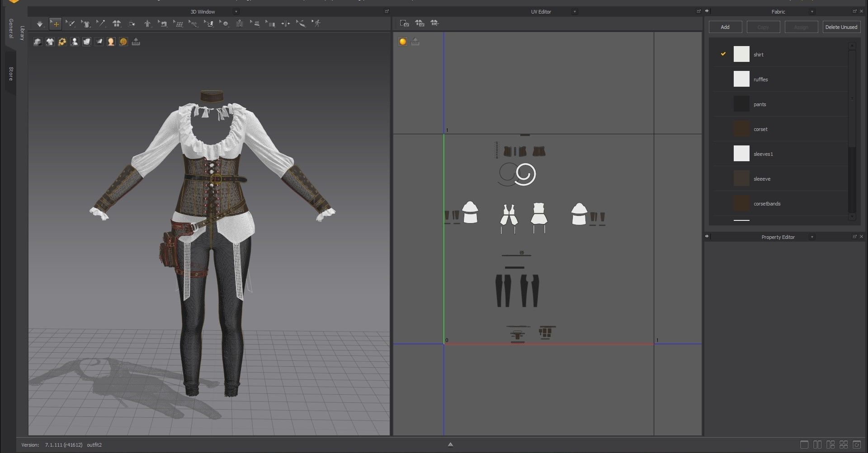Click the Fabric list scrollbar down arrow
This screenshot has height=453, width=868.
click(852, 217)
